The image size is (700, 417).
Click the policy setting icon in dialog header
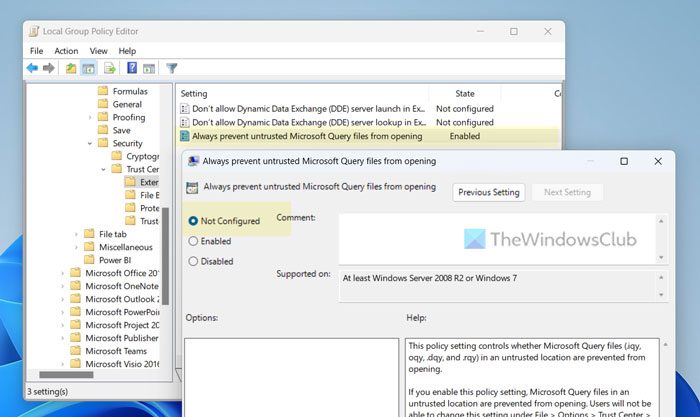click(192, 188)
